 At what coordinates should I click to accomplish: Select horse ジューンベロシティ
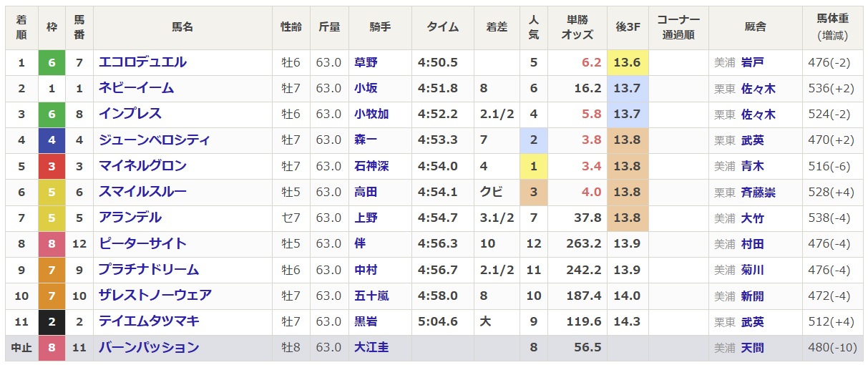[155, 140]
